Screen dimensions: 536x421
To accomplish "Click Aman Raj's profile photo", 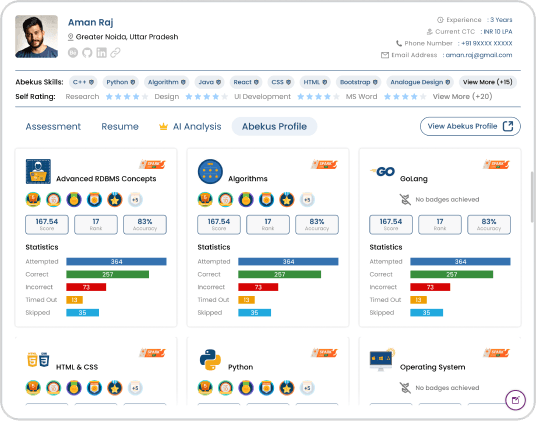I will [x=37, y=37].
